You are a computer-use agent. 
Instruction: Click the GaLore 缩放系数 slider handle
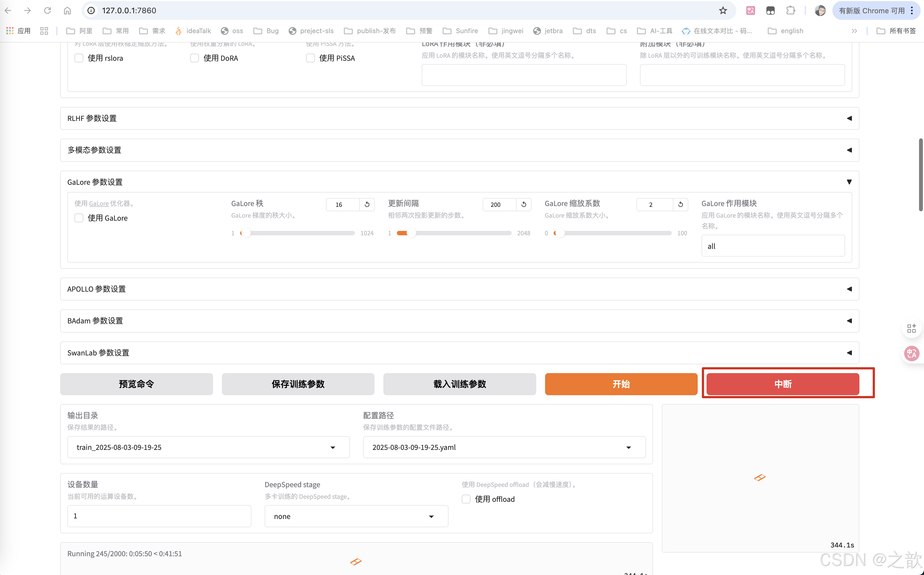(561, 233)
